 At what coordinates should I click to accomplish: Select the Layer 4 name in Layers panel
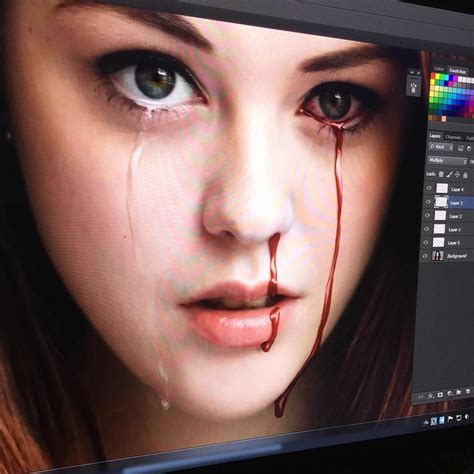tap(457, 189)
